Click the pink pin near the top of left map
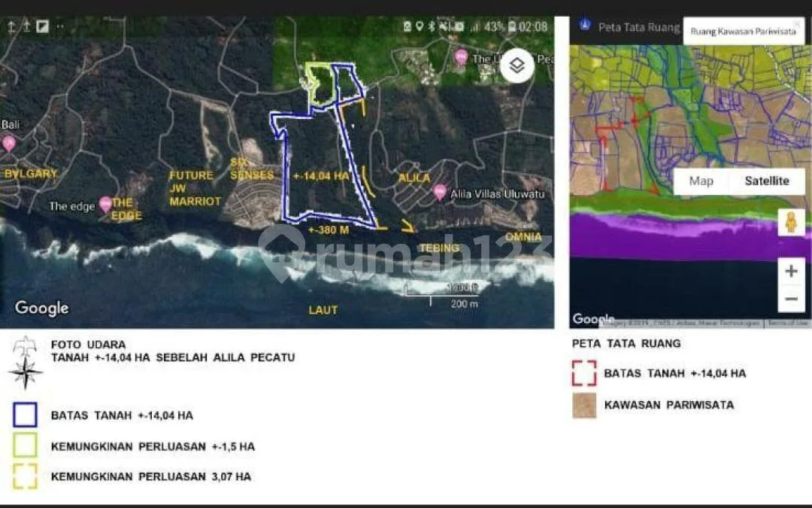This screenshot has height=508, width=812. pyautogui.click(x=461, y=57)
